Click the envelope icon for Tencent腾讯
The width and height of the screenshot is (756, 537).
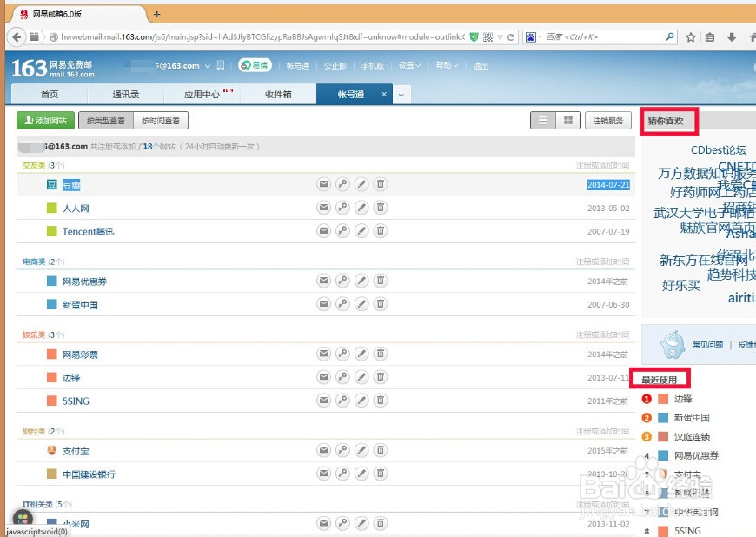tap(323, 231)
